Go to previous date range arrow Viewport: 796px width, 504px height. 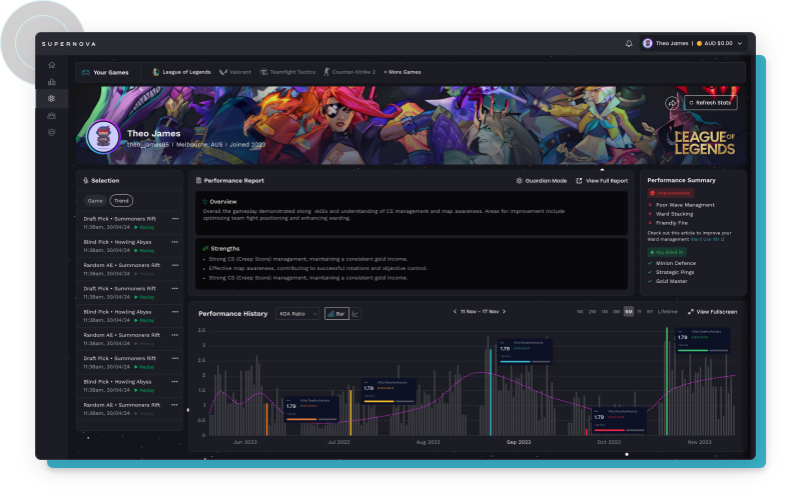[x=455, y=312]
